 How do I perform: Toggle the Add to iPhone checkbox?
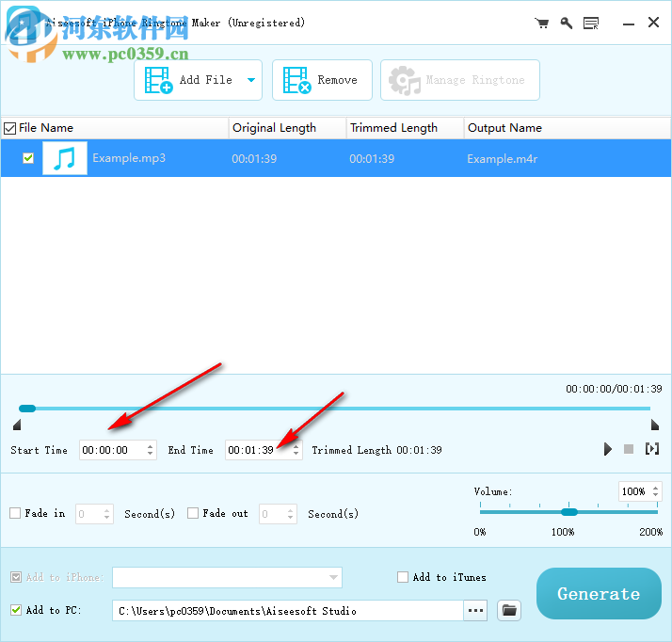tap(16, 577)
